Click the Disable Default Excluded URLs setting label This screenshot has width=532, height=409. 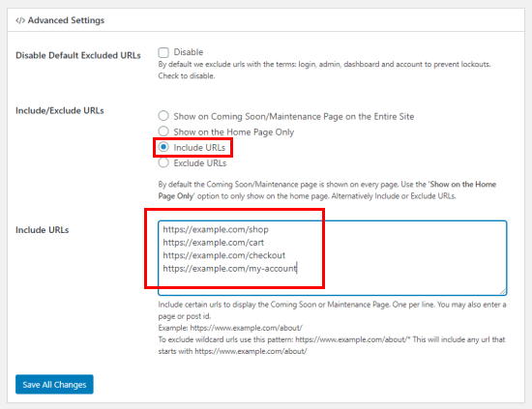coord(78,56)
